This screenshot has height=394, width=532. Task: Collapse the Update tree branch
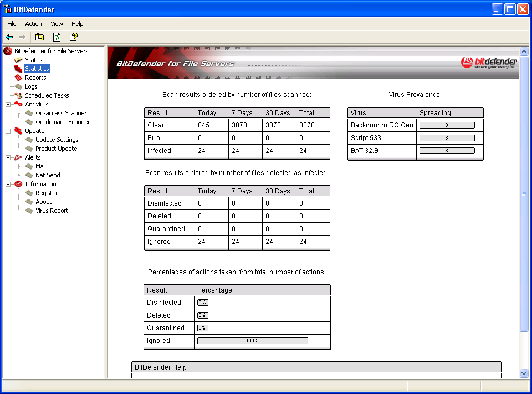[x=8, y=131]
